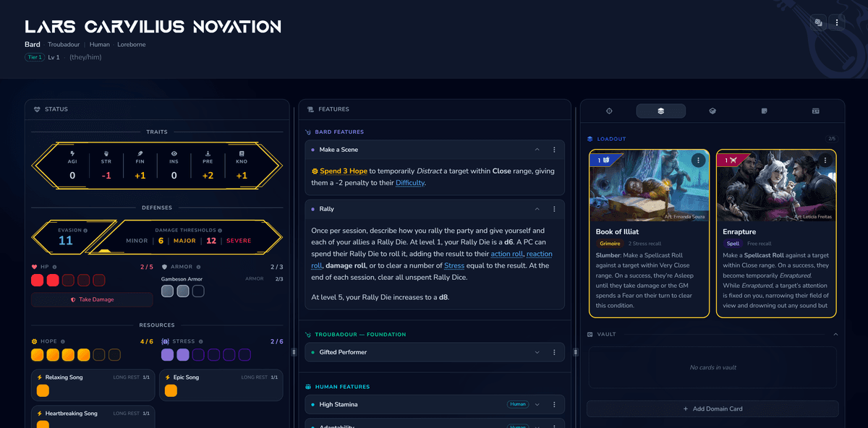Click the Spell tag on Enrapture

point(733,244)
